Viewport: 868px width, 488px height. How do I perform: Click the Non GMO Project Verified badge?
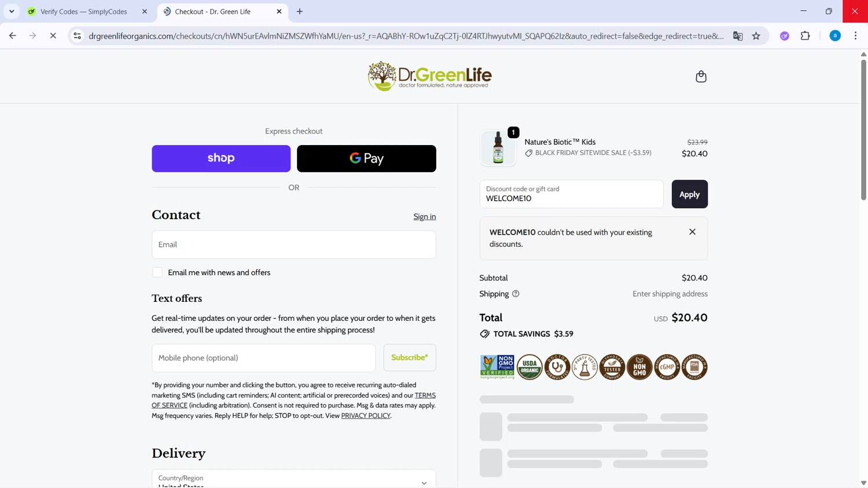497,367
